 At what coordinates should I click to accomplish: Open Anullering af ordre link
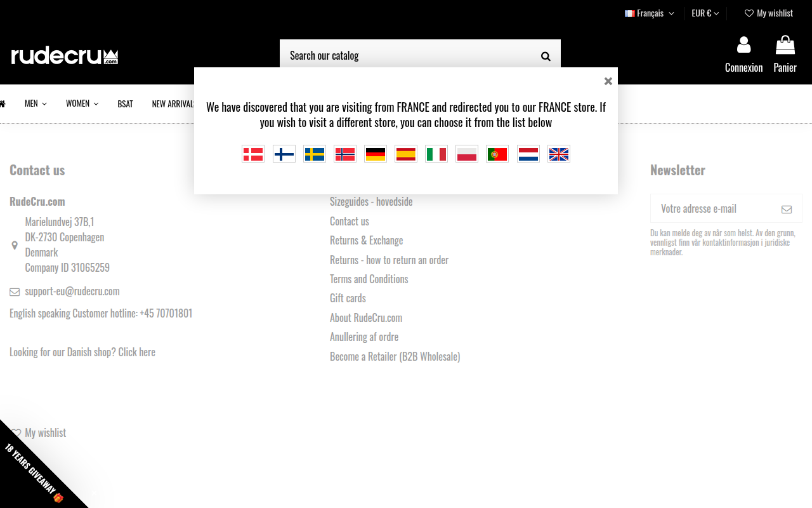pos(364,337)
